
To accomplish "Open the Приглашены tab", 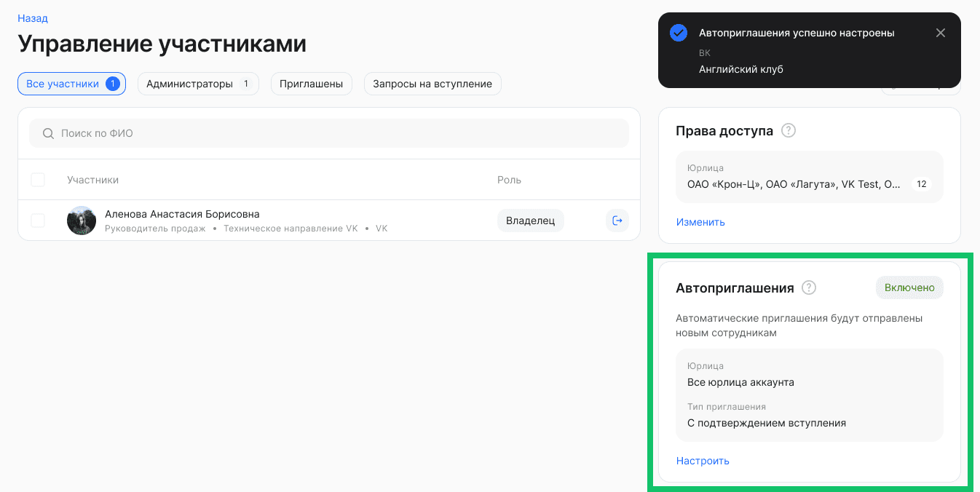I will pyautogui.click(x=312, y=83).
